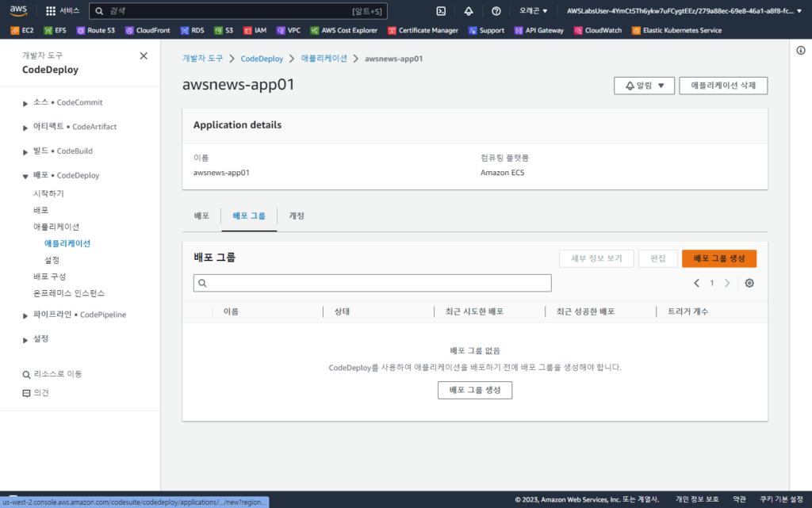Open API Gateway shortcut
The height and width of the screenshot is (508, 812).
pos(539,31)
